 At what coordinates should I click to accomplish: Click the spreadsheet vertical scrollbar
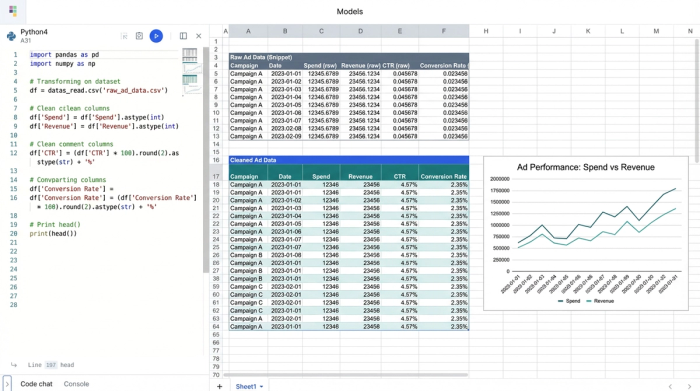(697, 100)
